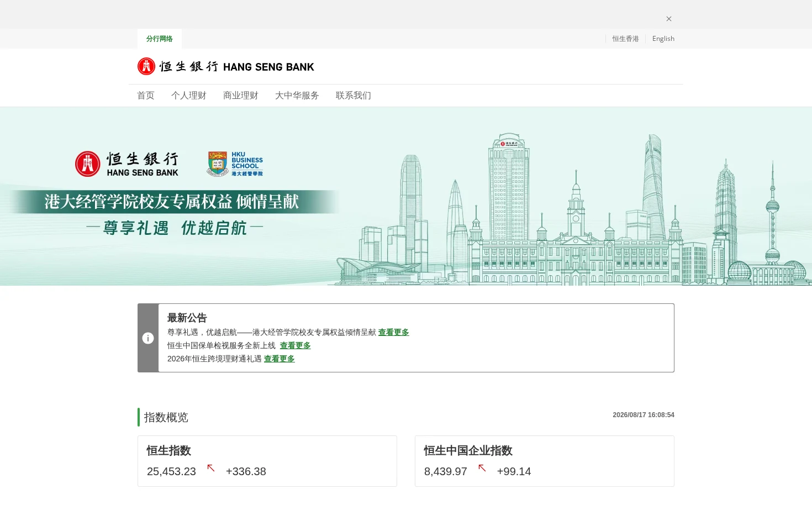Click the up arrow next to 8,439.97

click(x=482, y=468)
